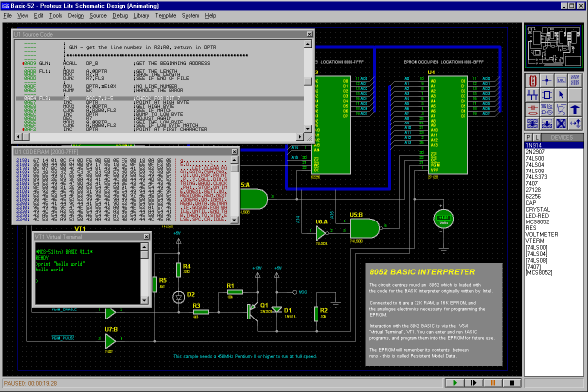Click the block move down-arrow icon

547,123
